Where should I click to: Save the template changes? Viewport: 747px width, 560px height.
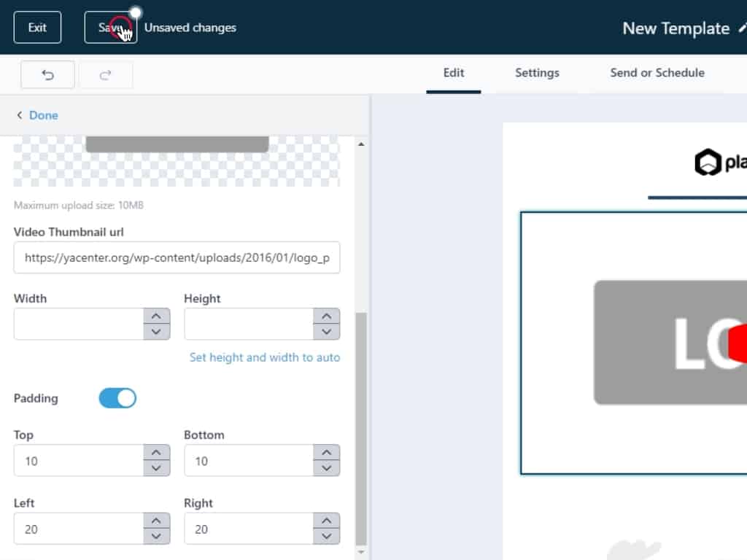point(111,28)
